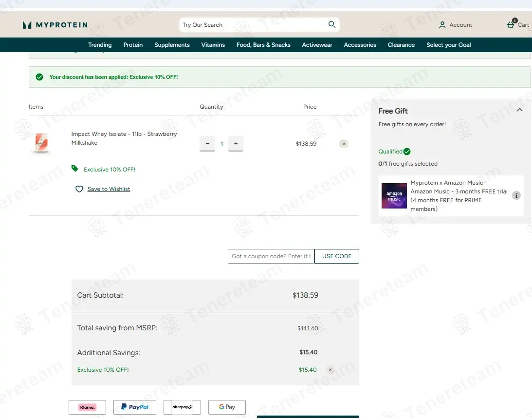Screen dimensions: 532x418
Task: Click Total saving from MSRP amount
Action: (308, 328)
